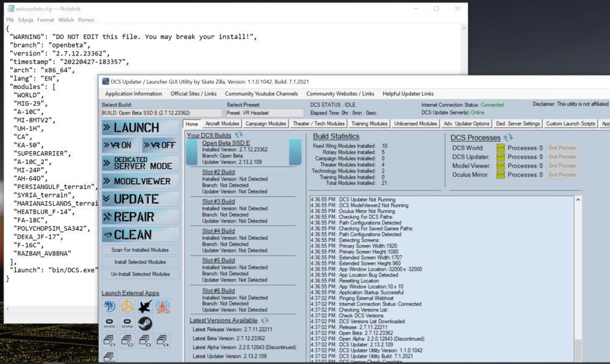Turn VR off with the VR OFF button
This screenshot has width=610, height=364.
(160, 145)
